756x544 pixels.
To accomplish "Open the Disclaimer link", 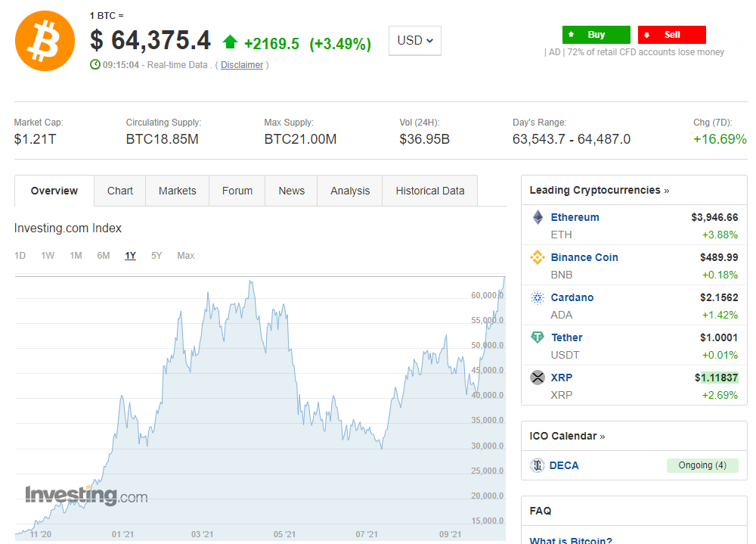I will [x=242, y=64].
